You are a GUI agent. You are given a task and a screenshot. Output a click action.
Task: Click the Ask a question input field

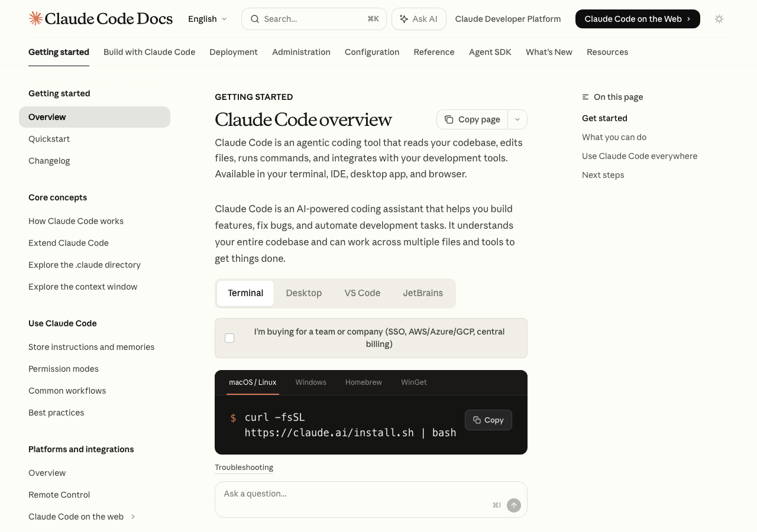(355, 494)
